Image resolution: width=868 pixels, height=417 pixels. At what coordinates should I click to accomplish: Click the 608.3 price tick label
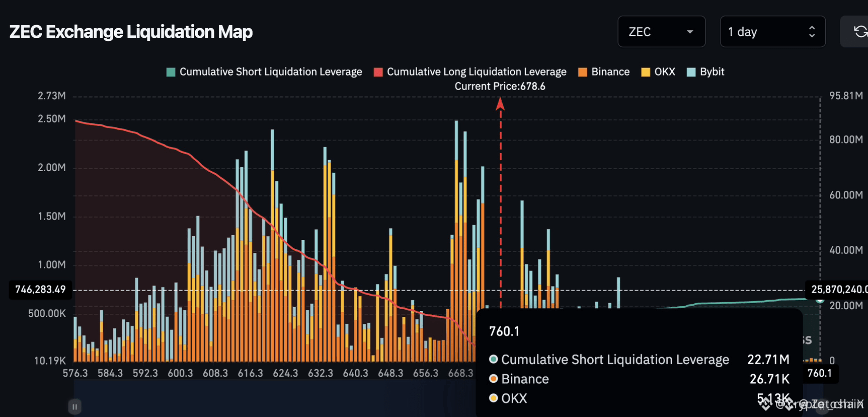(x=215, y=373)
